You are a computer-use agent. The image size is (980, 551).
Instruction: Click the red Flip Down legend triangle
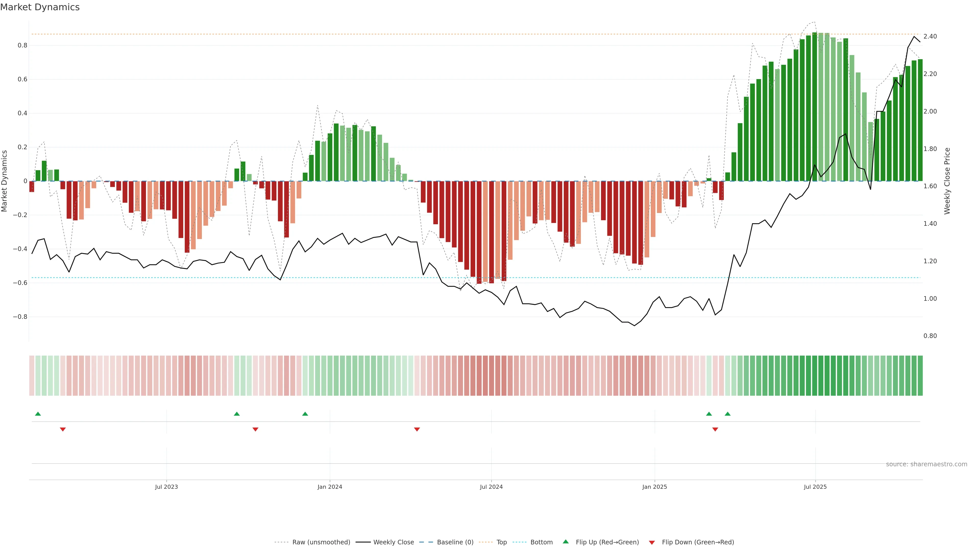(652, 543)
